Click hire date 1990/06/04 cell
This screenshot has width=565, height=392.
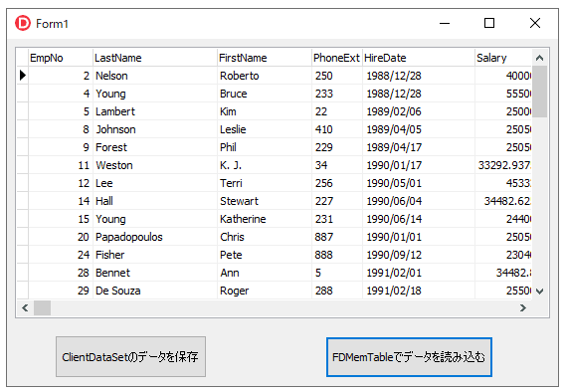[x=419, y=201]
